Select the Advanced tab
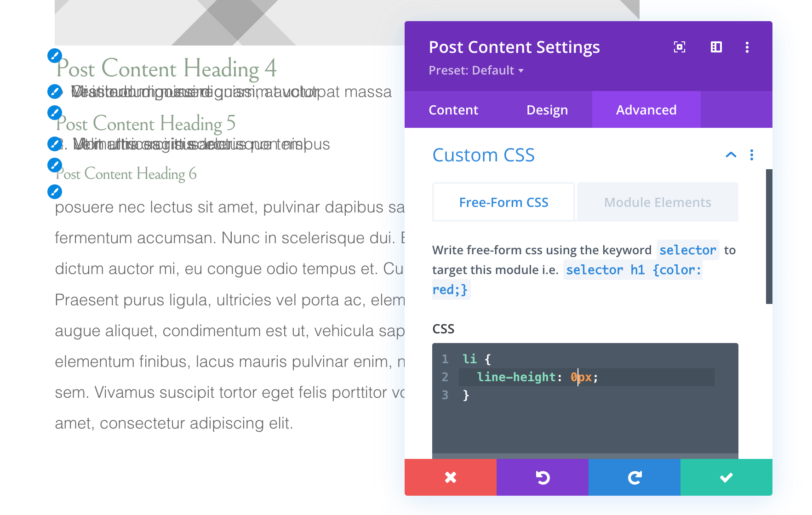Image resolution: width=812 pixels, height=515 pixels. click(646, 110)
